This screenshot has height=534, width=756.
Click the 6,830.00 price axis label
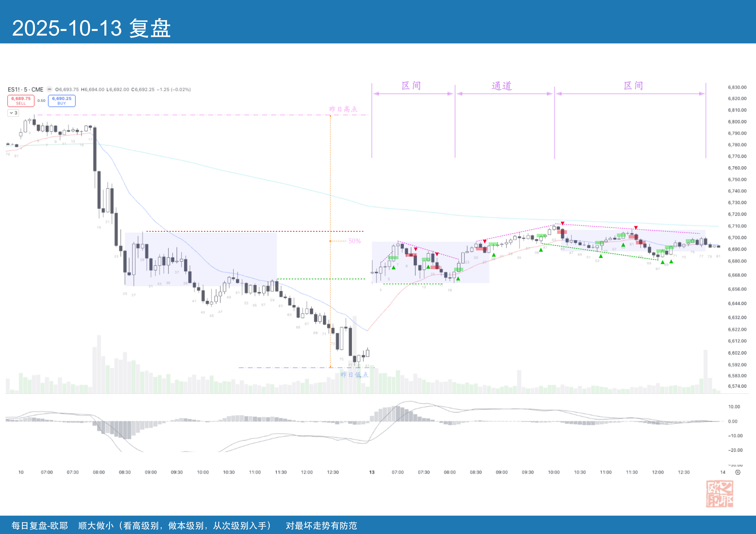tap(737, 87)
